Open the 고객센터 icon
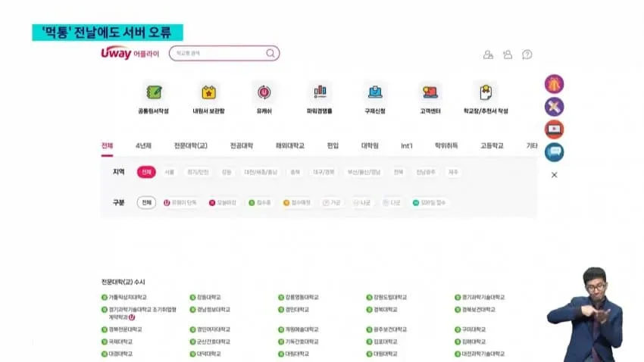Screen dimensions: 644x362 (430, 92)
